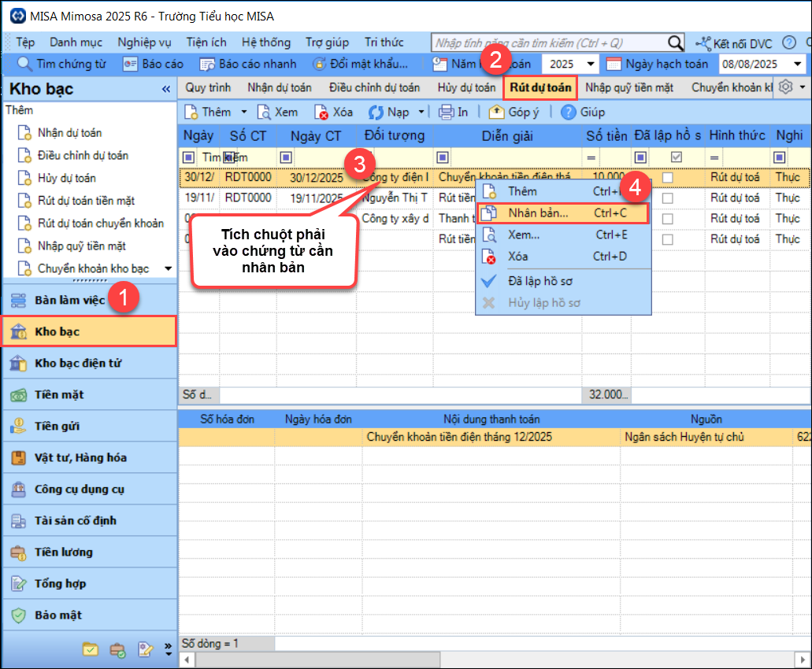The height and width of the screenshot is (669, 812).
Task: Click the folder with checkmark icon in the bottom-left bar
Action: pos(91,649)
